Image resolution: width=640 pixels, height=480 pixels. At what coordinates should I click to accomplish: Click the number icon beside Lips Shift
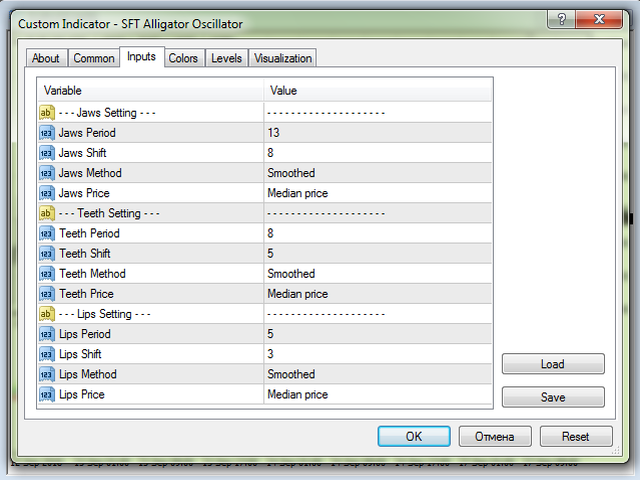tap(47, 354)
